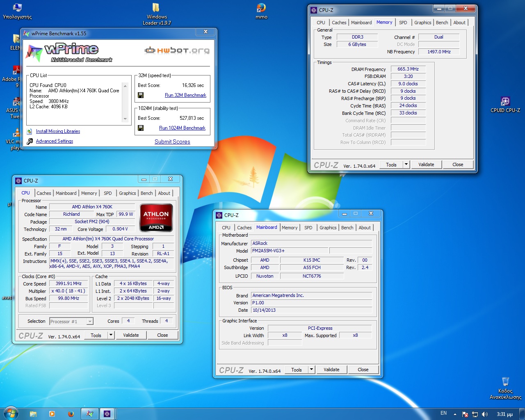Click the Core Speed value 3991.91 MHz
Image resolution: width=525 pixels, height=420 pixels.
(x=68, y=283)
